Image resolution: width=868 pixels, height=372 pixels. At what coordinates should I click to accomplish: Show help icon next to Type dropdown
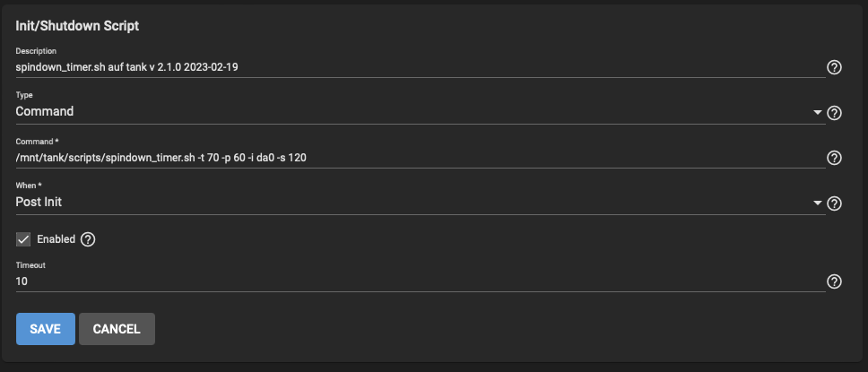pyautogui.click(x=834, y=113)
